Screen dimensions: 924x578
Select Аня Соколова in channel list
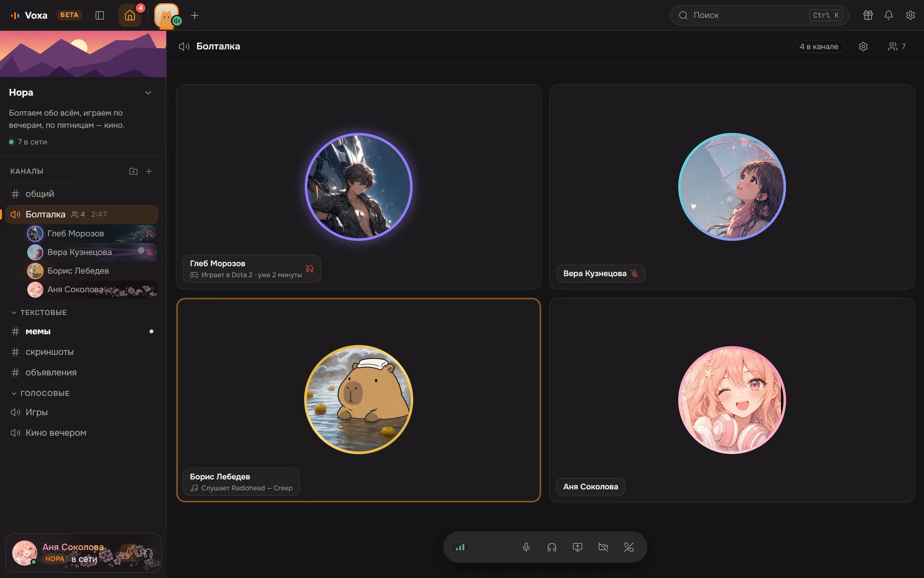point(91,289)
